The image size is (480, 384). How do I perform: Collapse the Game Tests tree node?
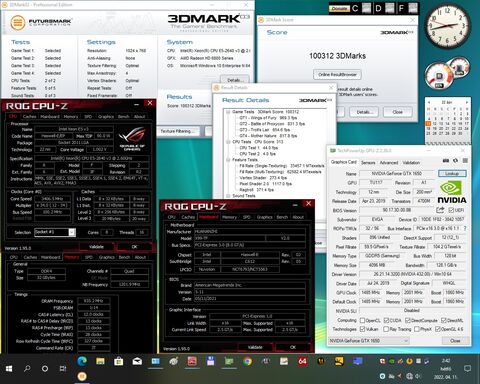pos(228,112)
